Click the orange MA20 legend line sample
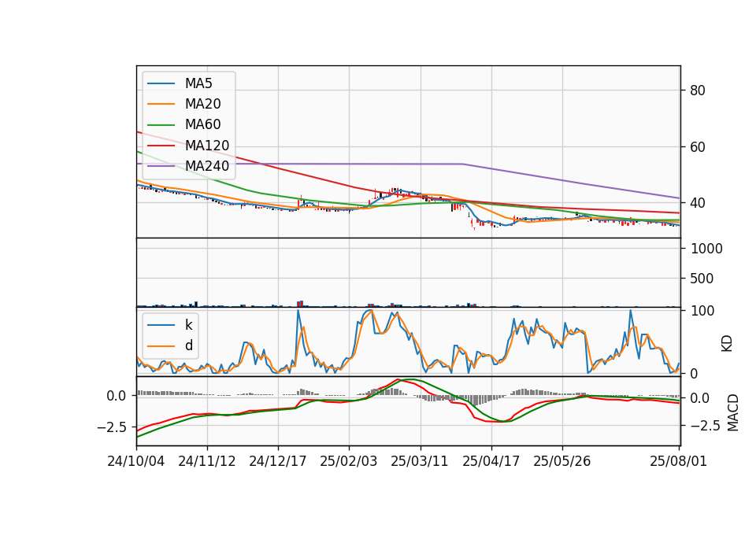 [161, 104]
